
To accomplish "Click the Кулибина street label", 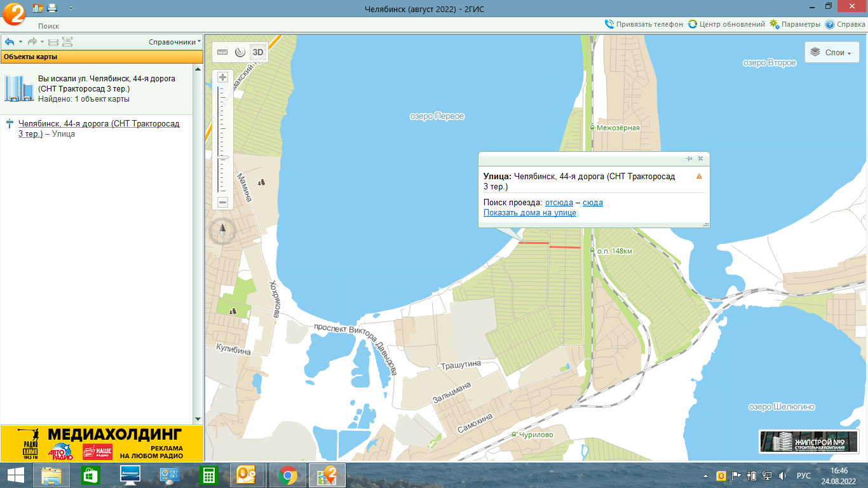I will tap(233, 351).
